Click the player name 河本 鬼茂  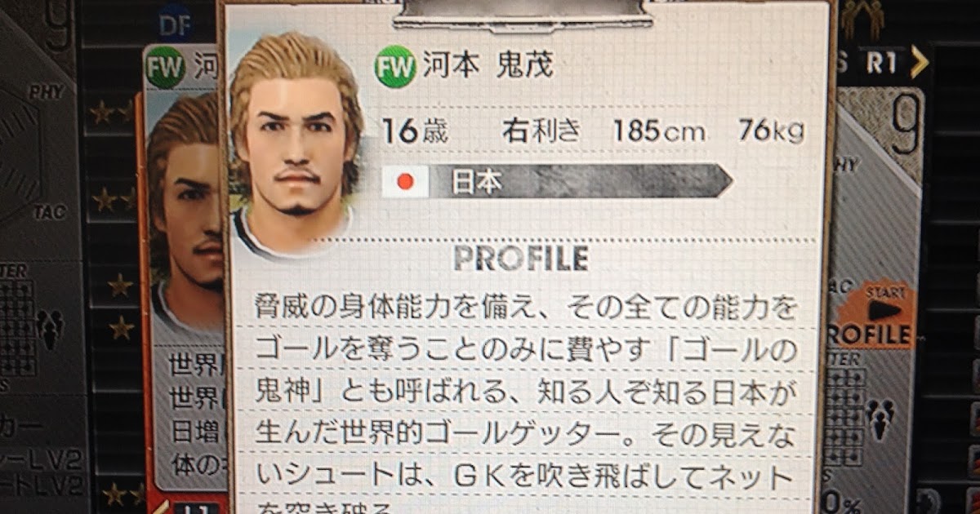pos(488,66)
